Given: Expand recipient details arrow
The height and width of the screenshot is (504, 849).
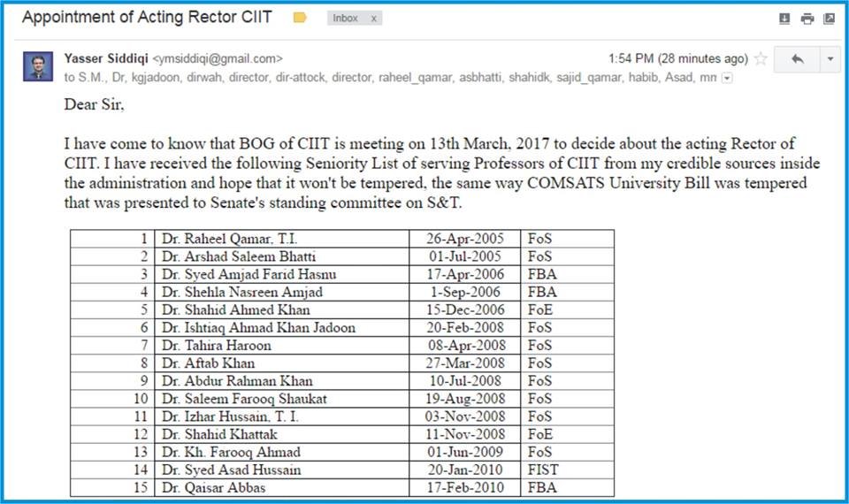Looking at the screenshot, I should click(727, 78).
